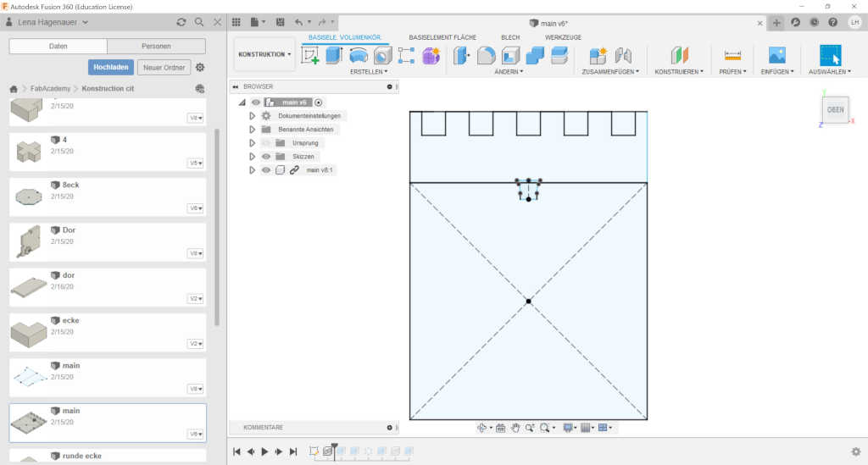The height and width of the screenshot is (465, 868).
Task: Select the Rectangular Pattern tool
Action: tap(406, 56)
